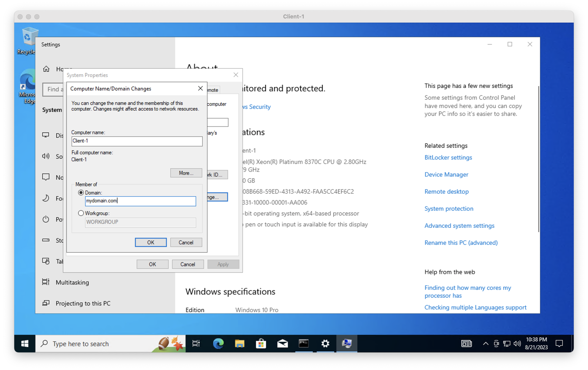Select the Workgroup radio button

click(81, 213)
